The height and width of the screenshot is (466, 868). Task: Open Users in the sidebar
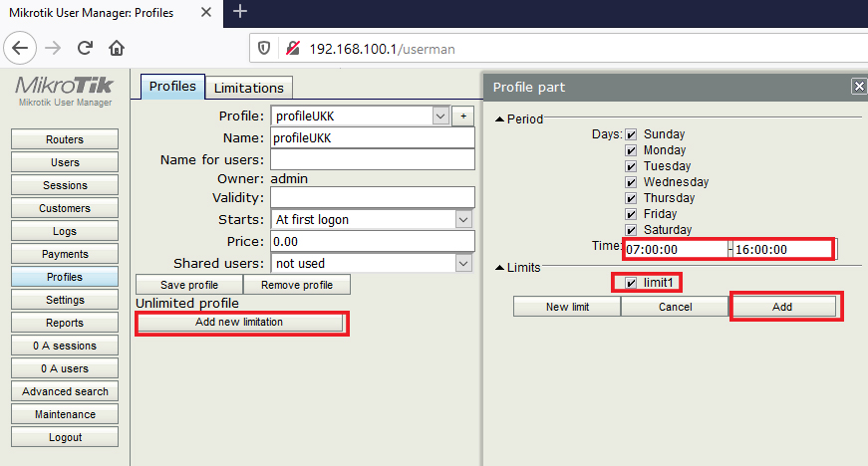[65, 162]
